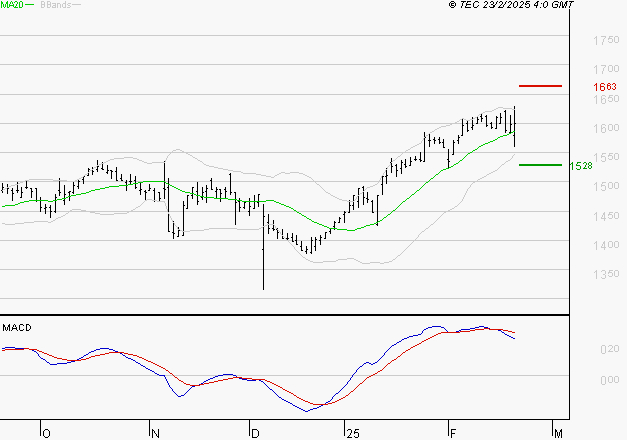Click the M month label on time axis
This screenshot has height=440, width=627.
(559, 434)
